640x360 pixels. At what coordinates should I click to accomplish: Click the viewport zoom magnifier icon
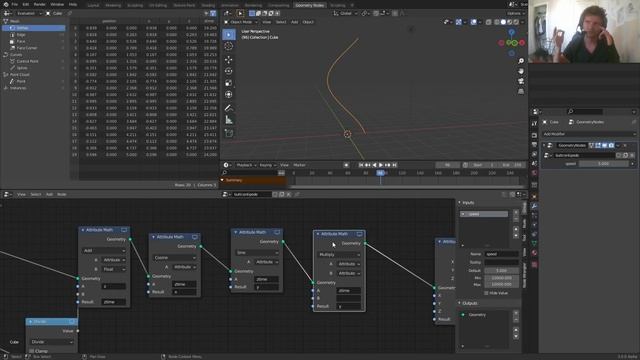(521, 61)
